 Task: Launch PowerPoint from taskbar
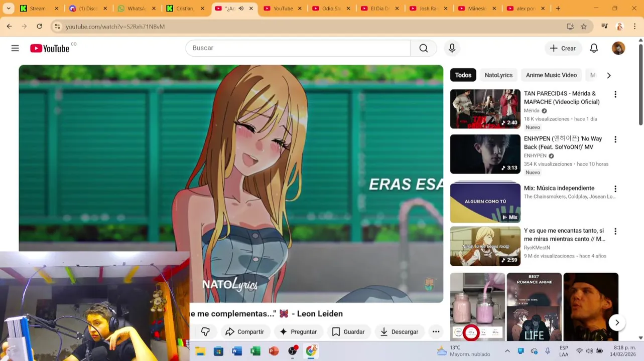pyautogui.click(x=274, y=351)
